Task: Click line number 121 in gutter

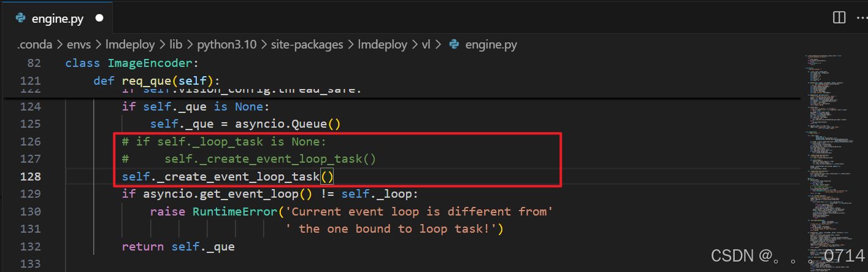Action: (x=31, y=81)
